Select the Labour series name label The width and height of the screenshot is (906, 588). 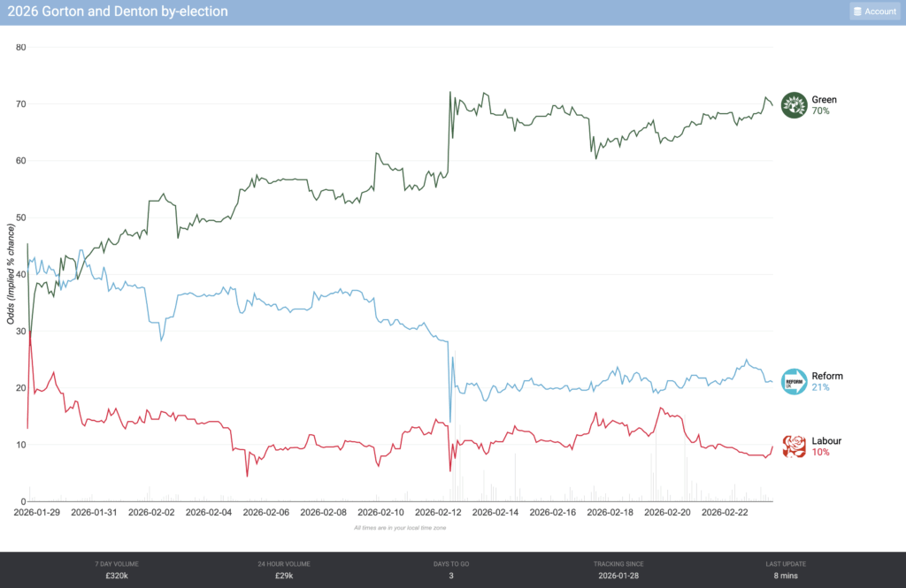coord(826,441)
